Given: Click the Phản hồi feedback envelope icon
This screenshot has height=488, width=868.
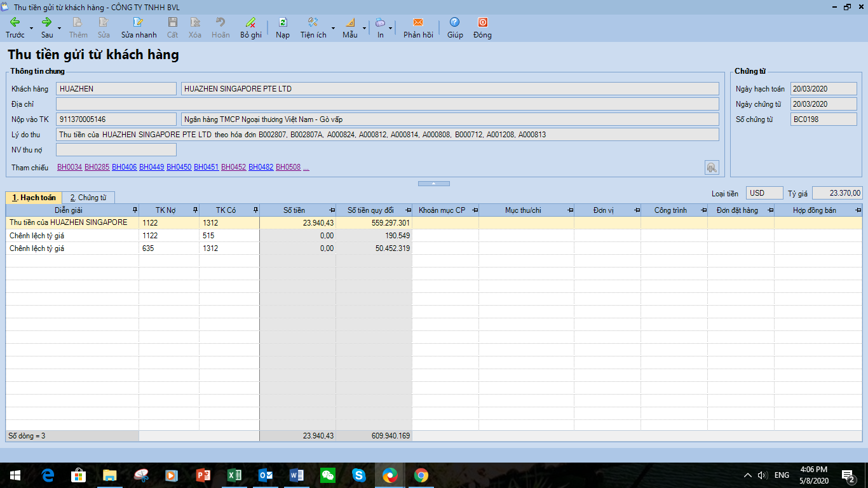Looking at the screenshot, I should [418, 22].
